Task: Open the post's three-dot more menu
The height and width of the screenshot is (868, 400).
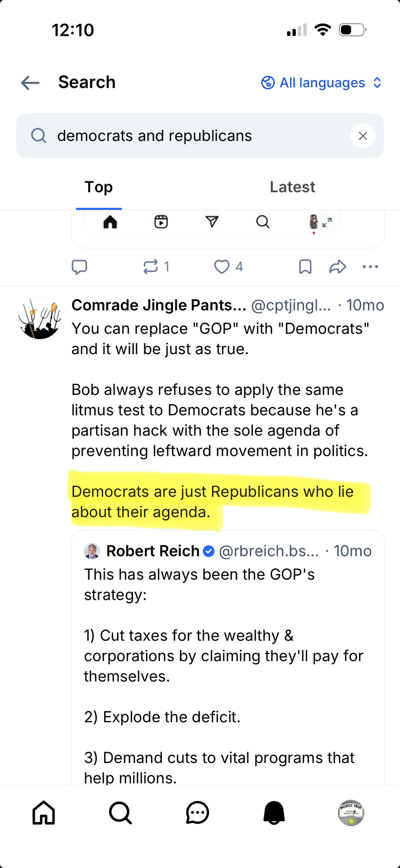Action: pos(370,266)
